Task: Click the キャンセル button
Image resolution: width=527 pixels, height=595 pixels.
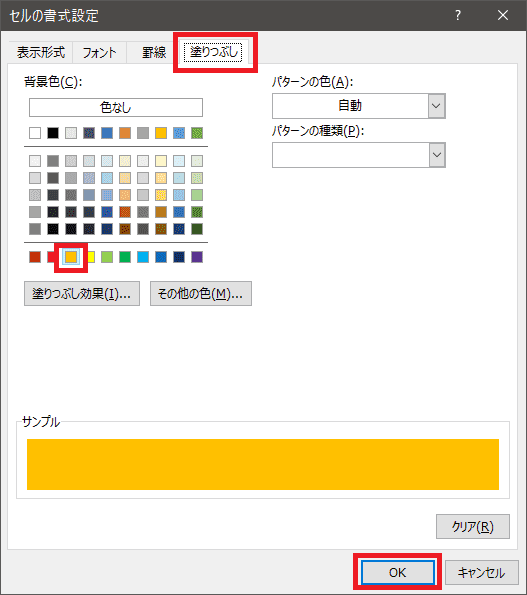Action: coord(481,572)
